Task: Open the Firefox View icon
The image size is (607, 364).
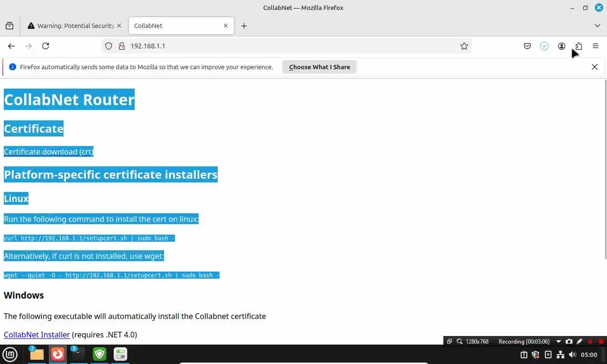Action: [x=9, y=26]
